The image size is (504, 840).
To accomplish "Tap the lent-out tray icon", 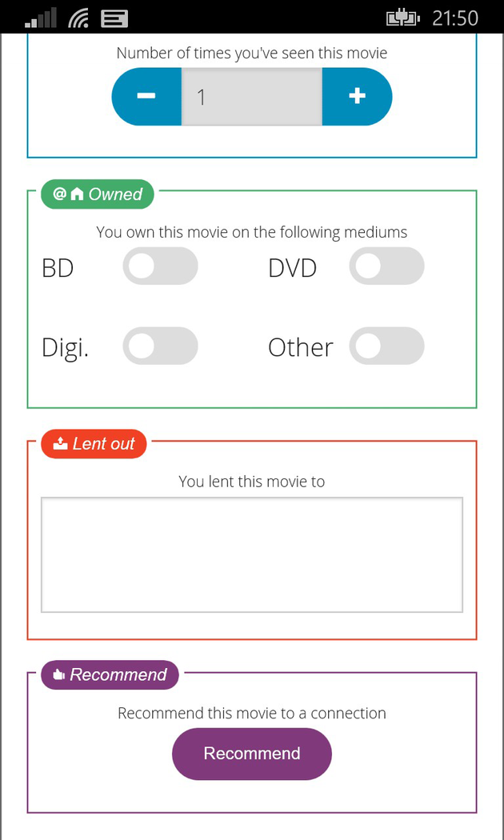I will pyautogui.click(x=60, y=444).
